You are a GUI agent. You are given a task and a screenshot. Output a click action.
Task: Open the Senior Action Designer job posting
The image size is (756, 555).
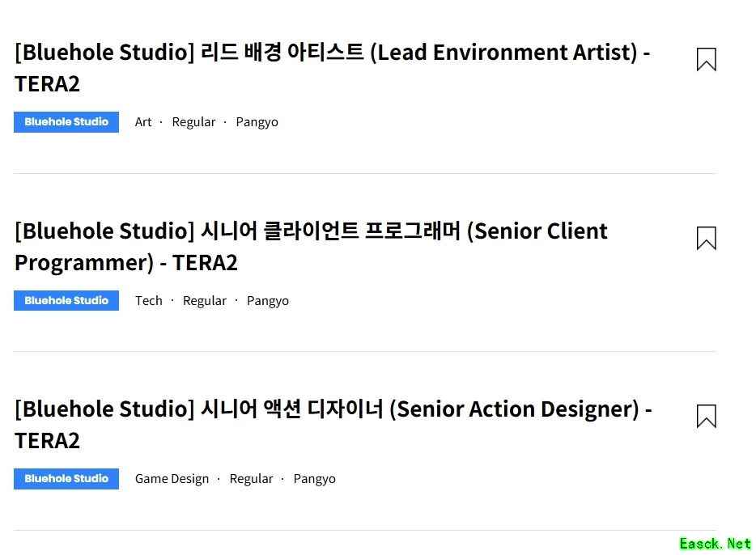click(332, 409)
